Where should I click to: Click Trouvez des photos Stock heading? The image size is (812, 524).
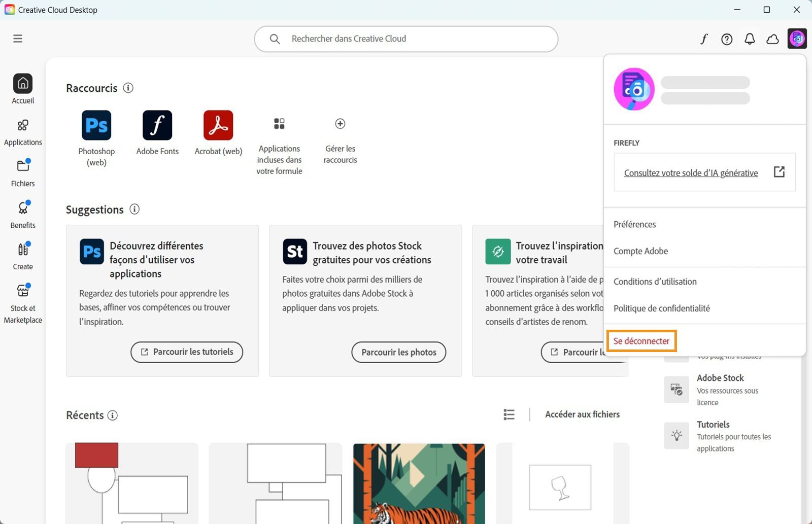pos(372,253)
